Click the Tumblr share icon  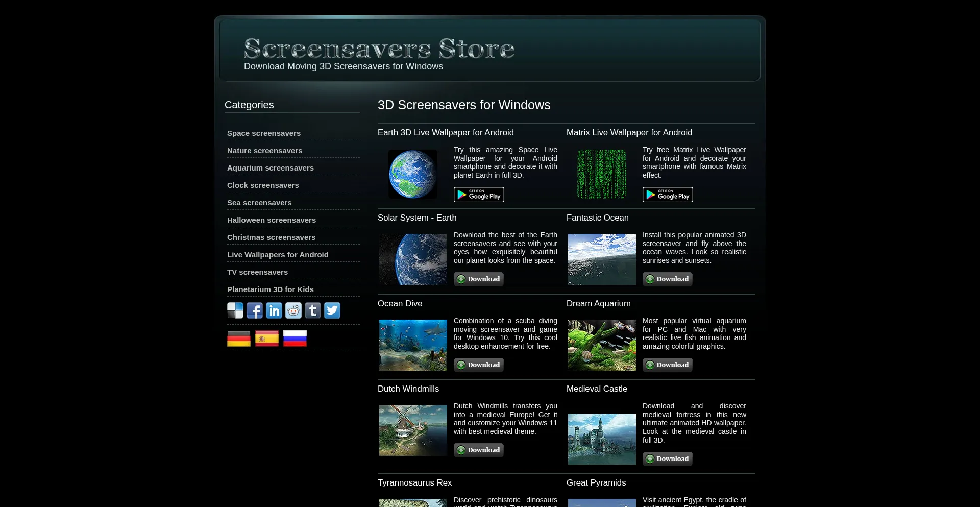(313, 310)
